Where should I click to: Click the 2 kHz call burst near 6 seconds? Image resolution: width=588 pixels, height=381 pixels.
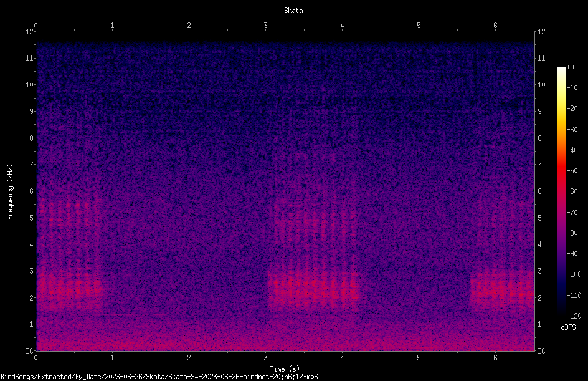coord(503,290)
